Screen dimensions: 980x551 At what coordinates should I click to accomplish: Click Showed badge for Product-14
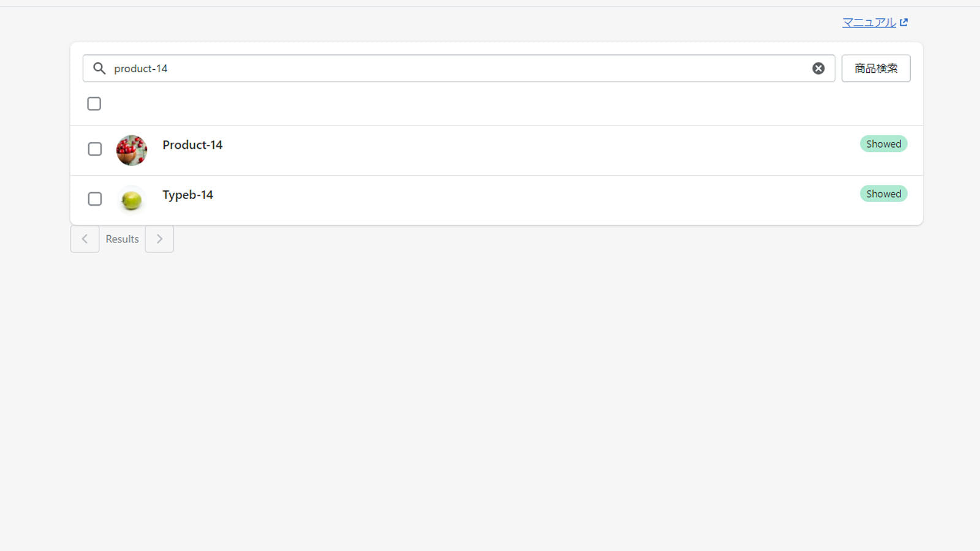[x=883, y=144]
